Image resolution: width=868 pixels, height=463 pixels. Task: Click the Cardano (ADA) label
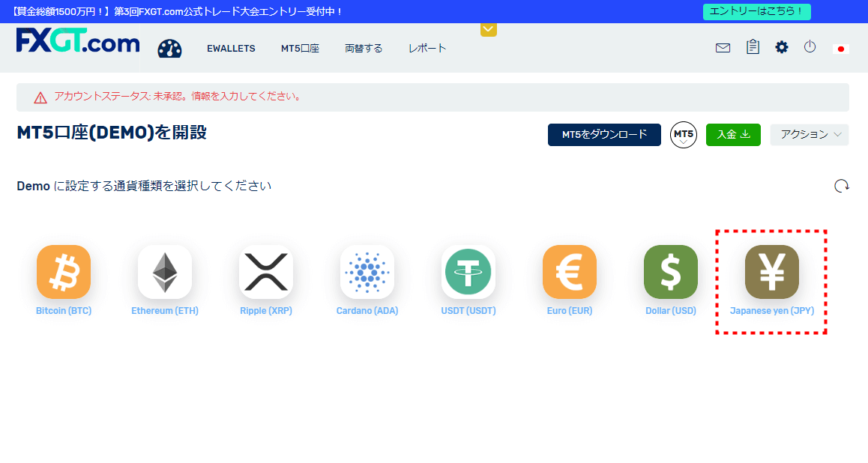[367, 311]
